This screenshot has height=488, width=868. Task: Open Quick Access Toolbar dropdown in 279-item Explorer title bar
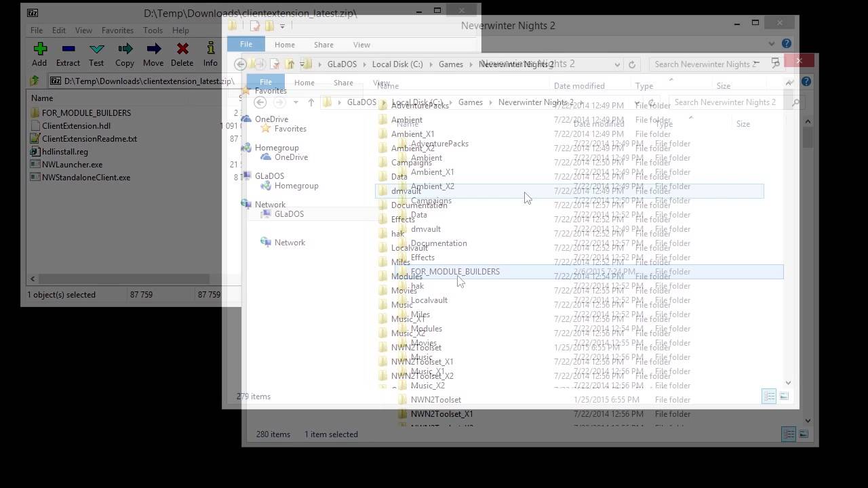(283, 26)
